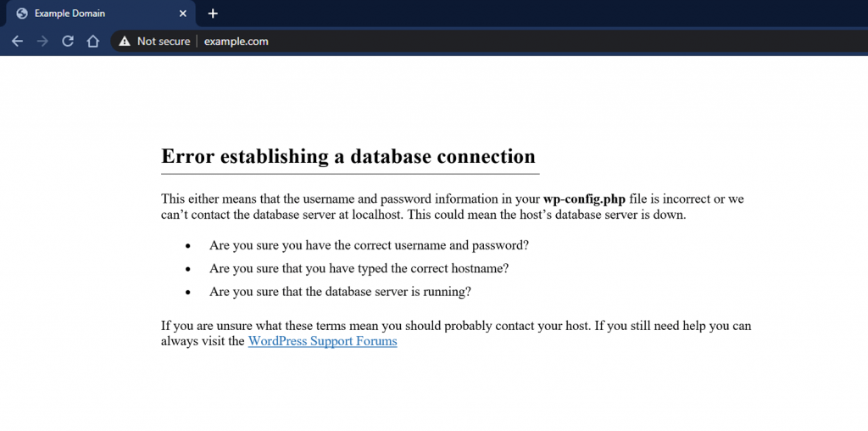The width and height of the screenshot is (868, 431).
Task: Click the Forward navigation arrow
Action: tap(42, 41)
